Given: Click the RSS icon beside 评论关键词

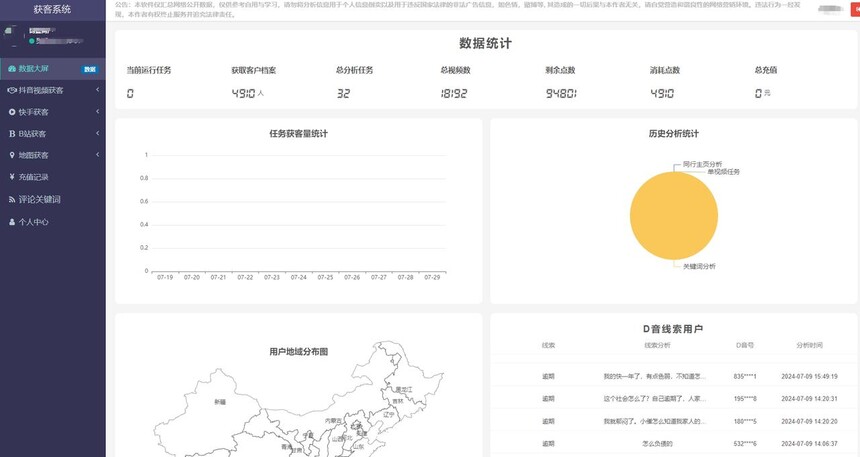Looking at the screenshot, I should pyautogui.click(x=11, y=200).
